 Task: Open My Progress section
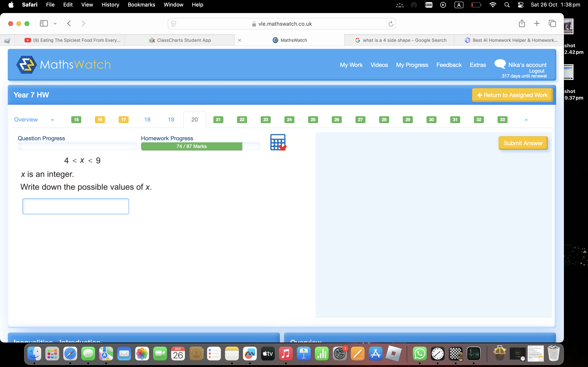tap(411, 65)
